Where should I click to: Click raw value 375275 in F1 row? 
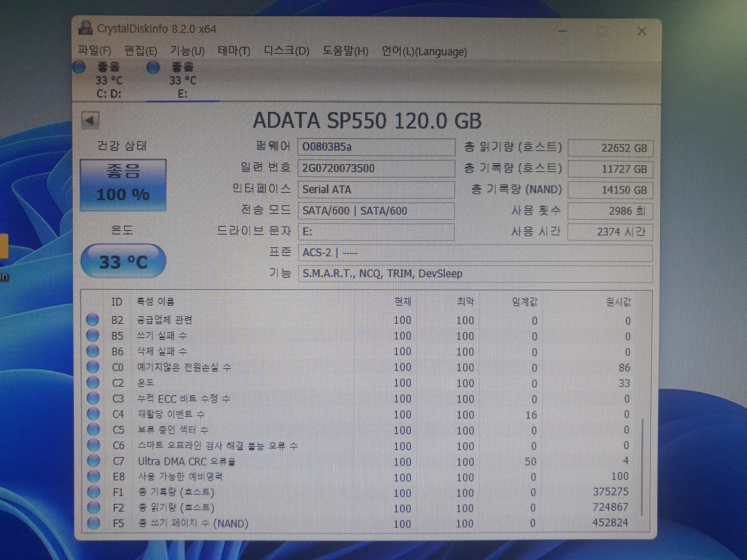click(611, 491)
